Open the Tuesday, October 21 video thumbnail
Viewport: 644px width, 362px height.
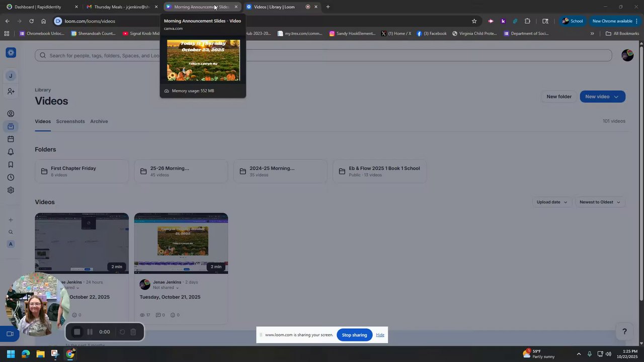coord(181,243)
